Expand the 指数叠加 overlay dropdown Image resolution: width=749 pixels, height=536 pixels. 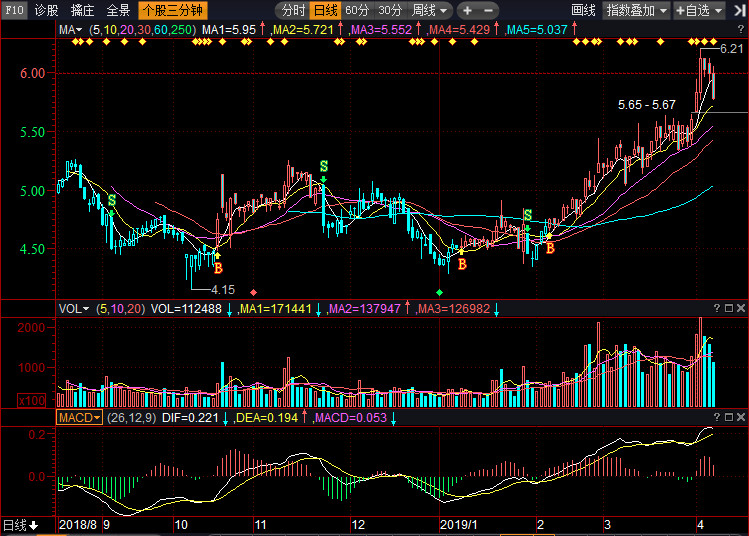coord(637,10)
